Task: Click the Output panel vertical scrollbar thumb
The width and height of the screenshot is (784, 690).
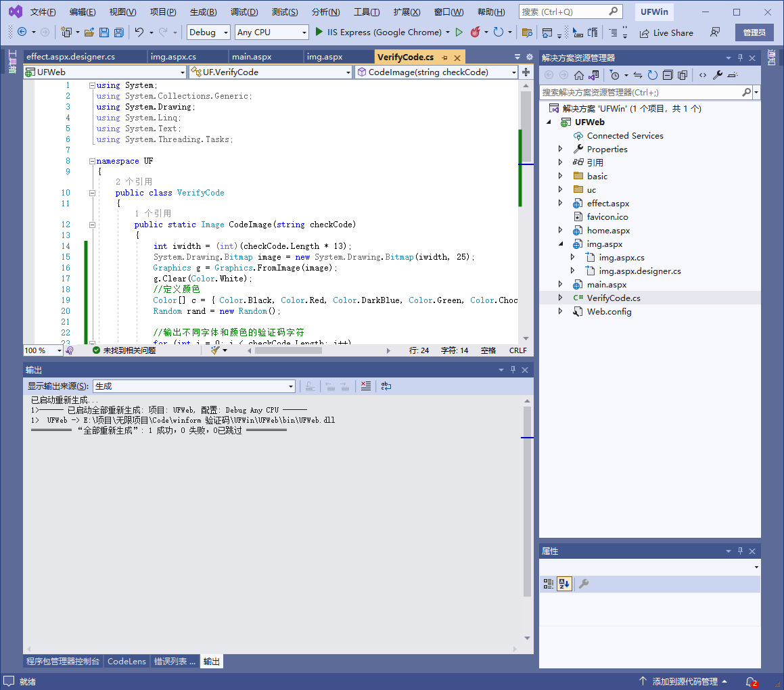Action: [x=527, y=501]
